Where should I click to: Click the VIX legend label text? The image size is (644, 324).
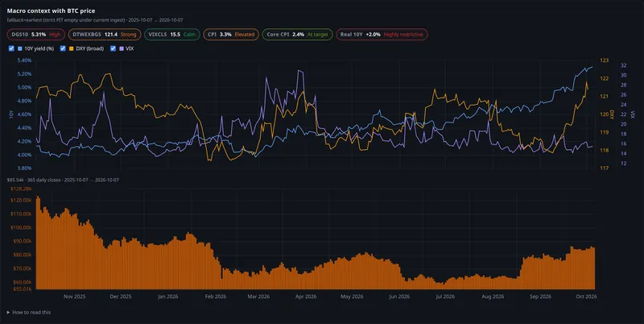pyautogui.click(x=130, y=48)
